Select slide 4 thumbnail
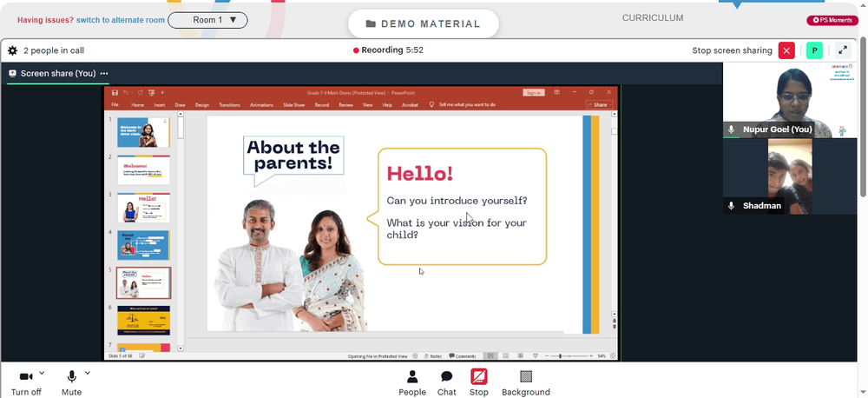 [143, 245]
